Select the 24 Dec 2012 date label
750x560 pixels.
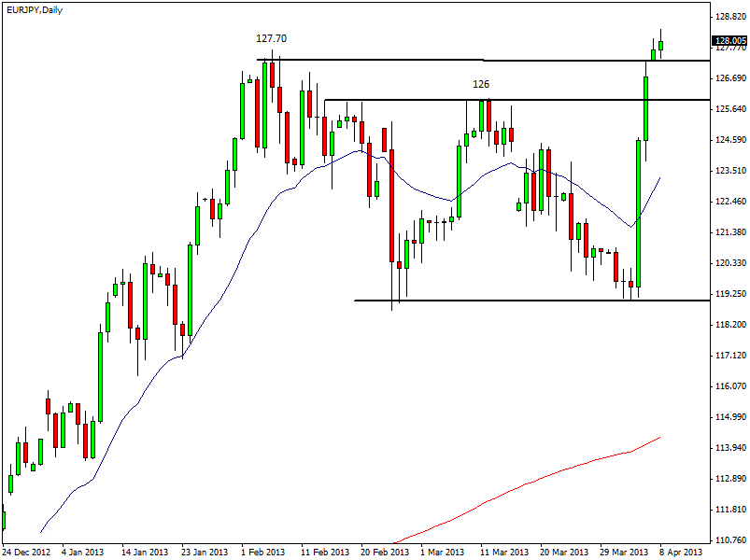pyautogui.click(x=28, y=552)
